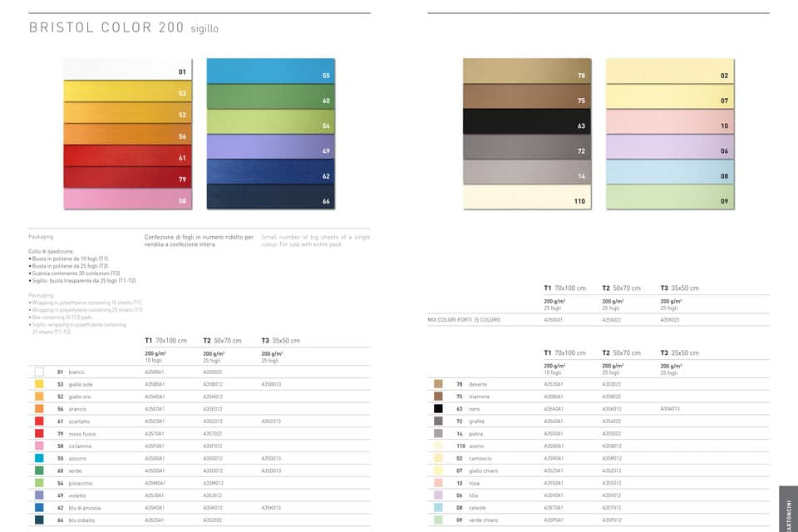Select the large rose band numbered 10
The image size is (798, 532).
coord(670,121)
